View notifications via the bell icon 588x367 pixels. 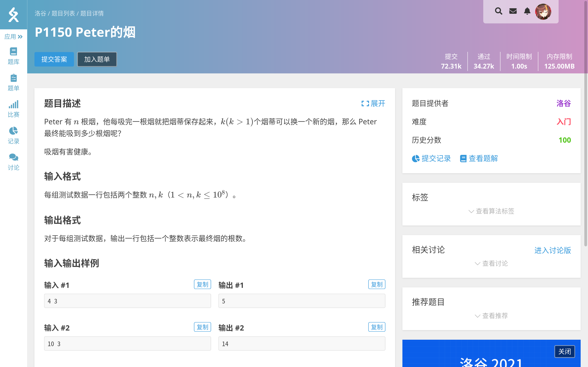pyautogui.click(x=527, y=11)
